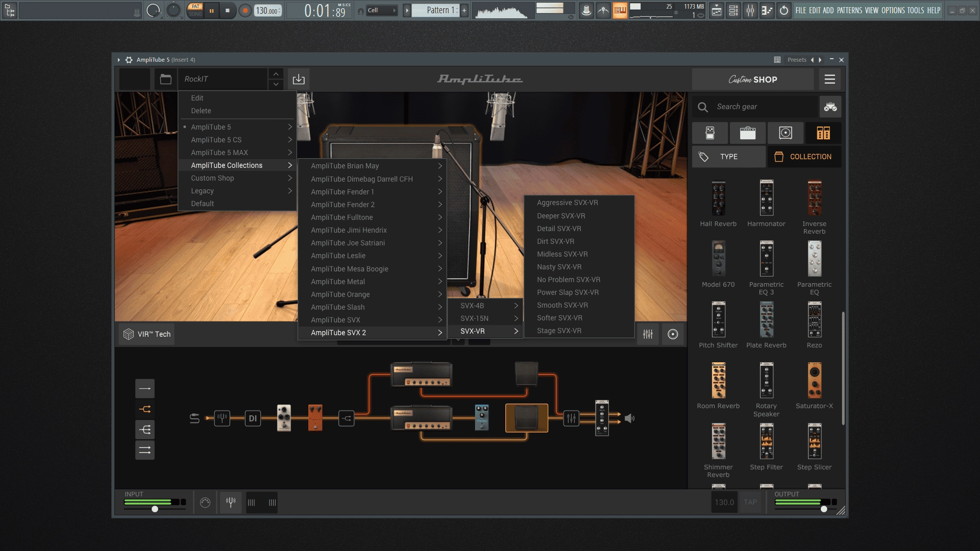Select the dual parallel routing layout
Image resolution: width=980 pixels, height=551 pixels.
145,450
